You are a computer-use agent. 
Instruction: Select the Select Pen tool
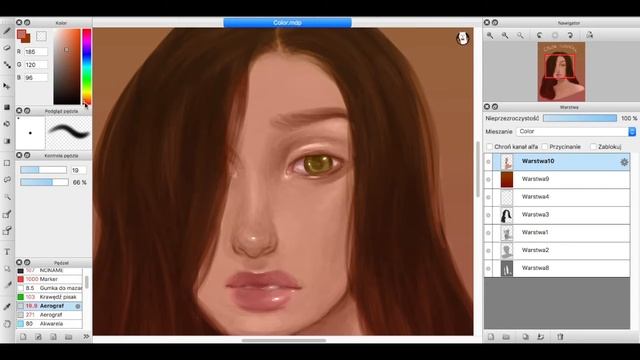click(7, 214)
